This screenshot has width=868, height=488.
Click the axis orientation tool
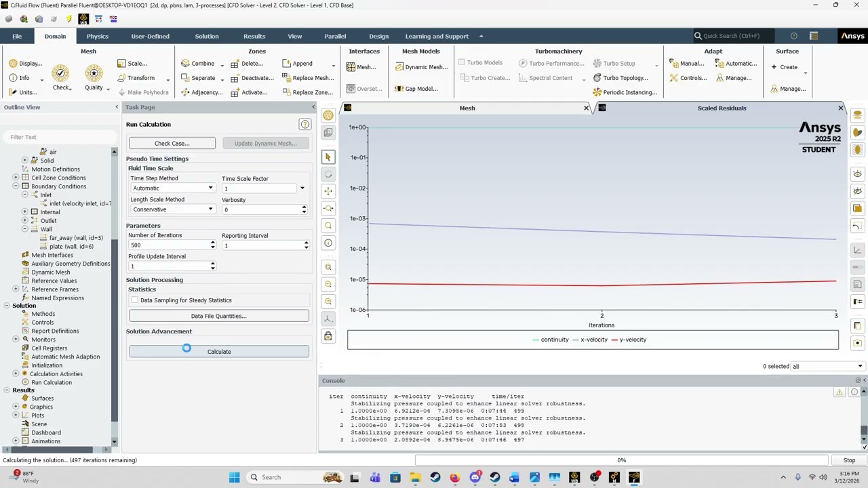click(x=328, y=319)
